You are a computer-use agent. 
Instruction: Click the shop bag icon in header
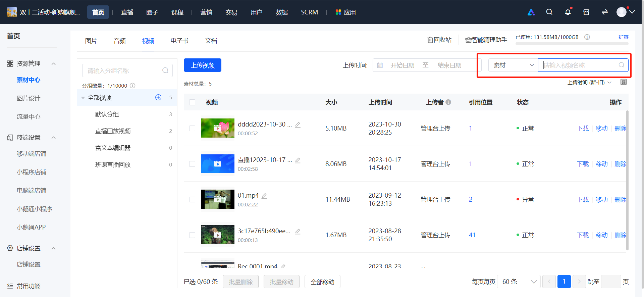(x=586, y=12)
